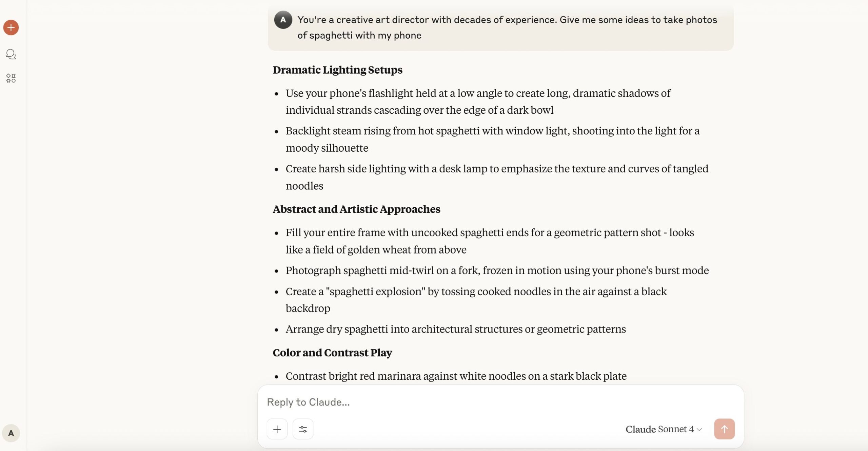The width and height of the screenshot is (868, 451).
Task: Click the bullet about harsh desk lamp lighting
Action: pos(497,177)
